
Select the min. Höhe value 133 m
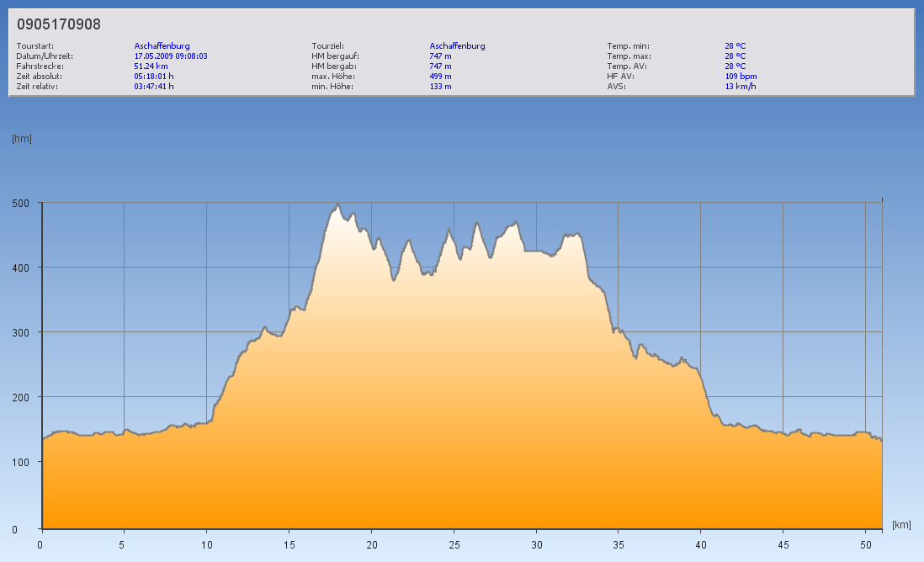point(440,87)
